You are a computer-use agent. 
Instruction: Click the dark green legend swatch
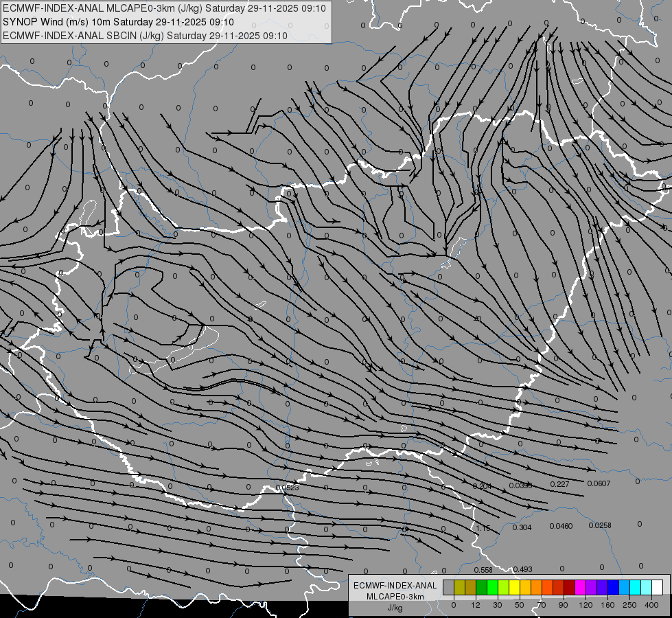(x=482, y=587)
